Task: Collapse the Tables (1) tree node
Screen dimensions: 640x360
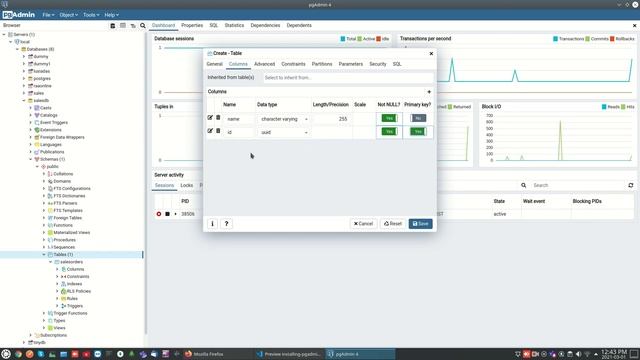Action: [x=44, y=255]
